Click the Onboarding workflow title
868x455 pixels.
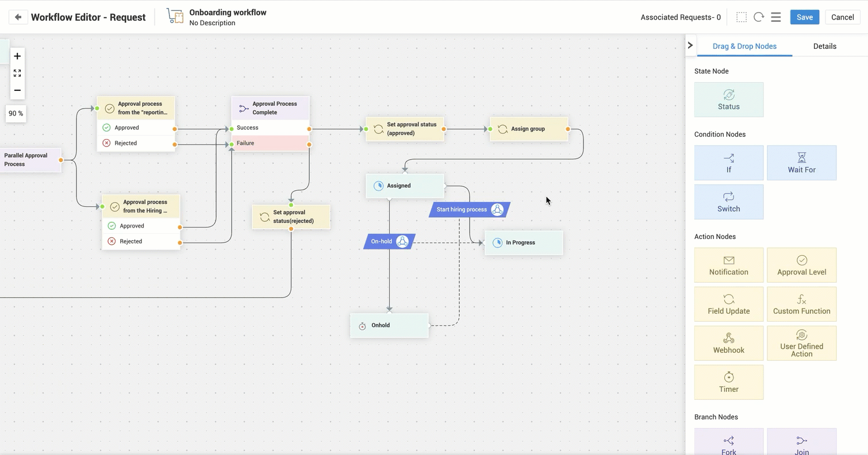pos(228,12)
